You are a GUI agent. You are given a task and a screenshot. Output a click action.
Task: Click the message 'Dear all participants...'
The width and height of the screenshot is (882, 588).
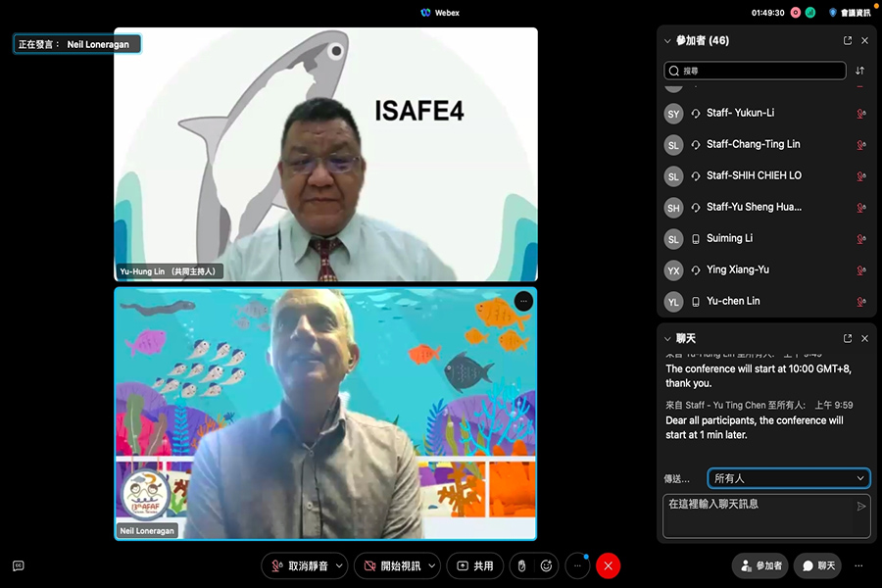point(755,427)
